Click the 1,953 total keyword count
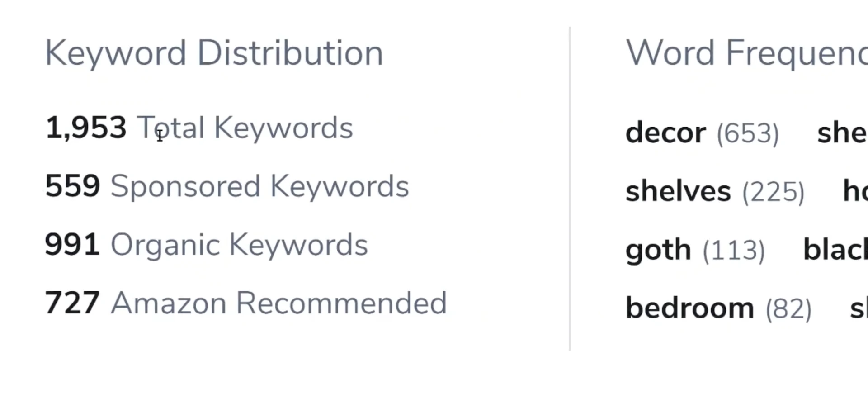The height and width of the screenshot is (403, 868). point(86,128)
